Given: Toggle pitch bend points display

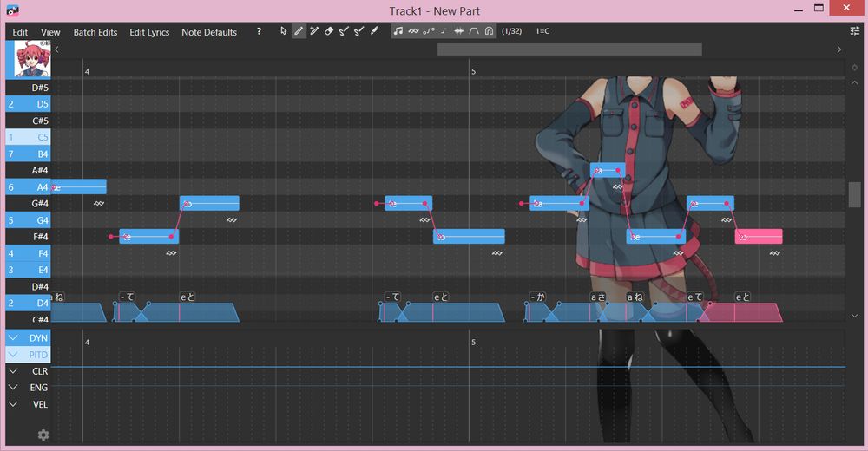Looking at the screenshot, I should [x=429, y=31].
